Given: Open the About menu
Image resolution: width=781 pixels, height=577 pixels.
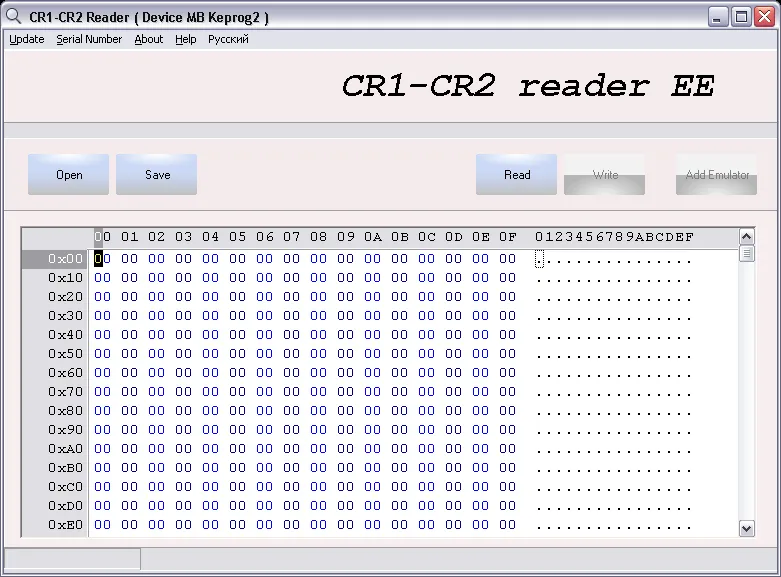Looking at the screenshot, I should (148, 39).
